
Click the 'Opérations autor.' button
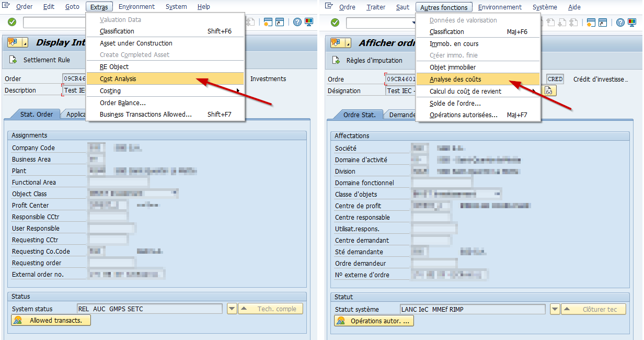click(373, 320)
